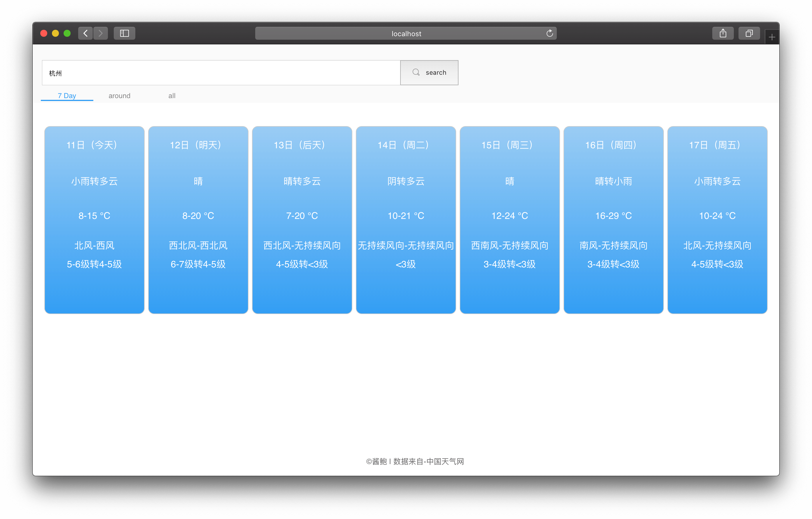Click the browser forward arrow
Screen dimensions: 812x519
click(x=101, y=33)
